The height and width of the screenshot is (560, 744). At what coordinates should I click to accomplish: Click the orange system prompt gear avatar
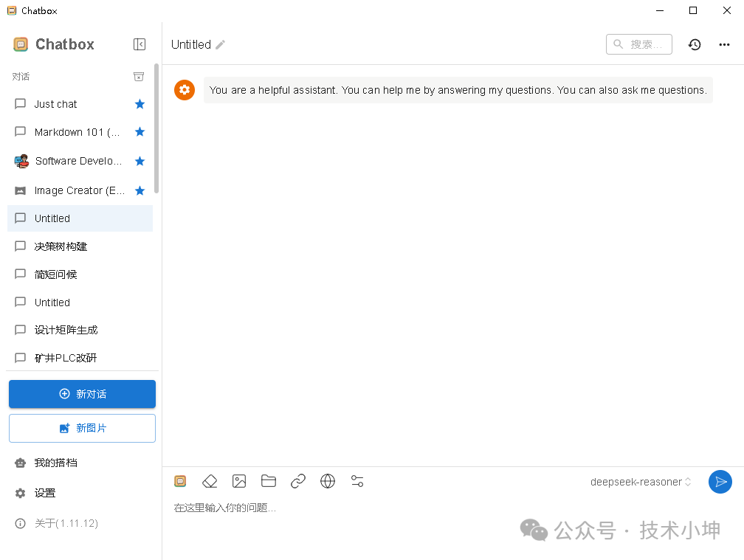pos(185,89)
